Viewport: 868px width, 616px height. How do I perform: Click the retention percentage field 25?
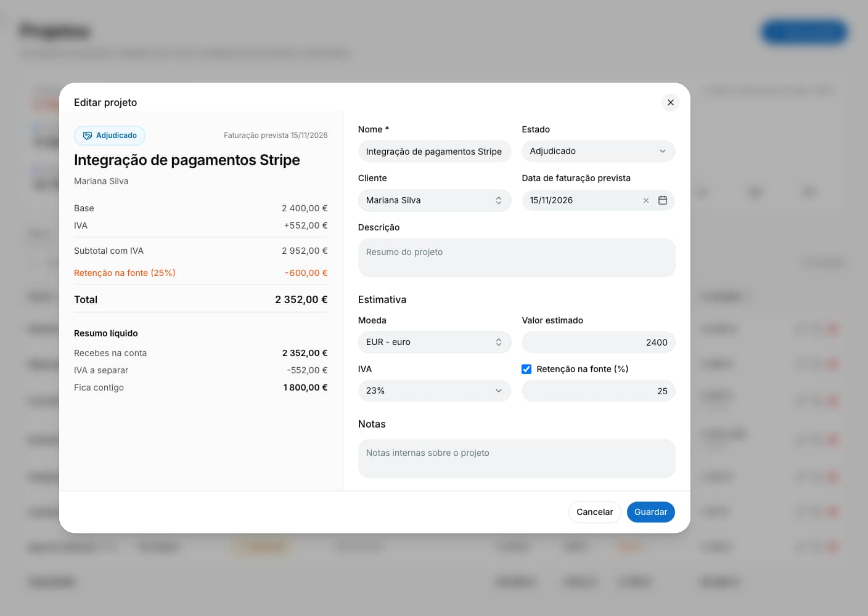pyautogui.click(x=599, y=391)
